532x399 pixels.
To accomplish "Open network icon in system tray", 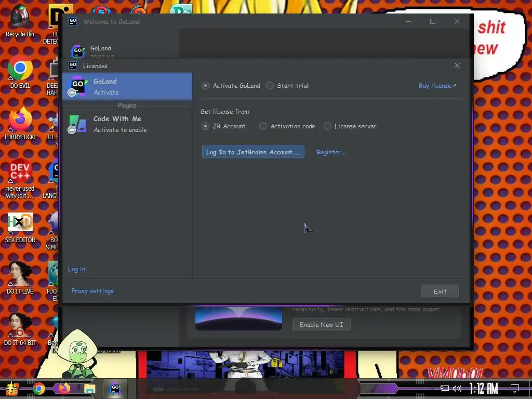I will point(445,389).
